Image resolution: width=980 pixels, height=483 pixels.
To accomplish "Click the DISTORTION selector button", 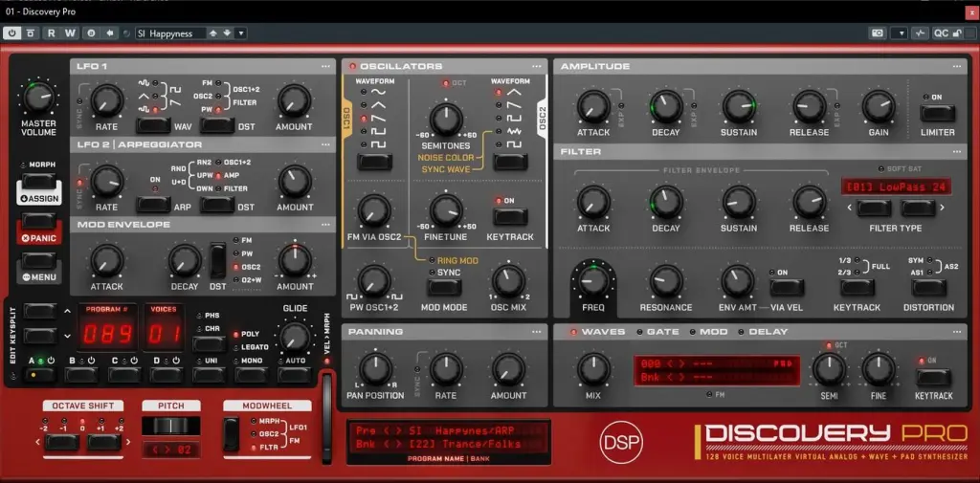I will tap(928, 288).
